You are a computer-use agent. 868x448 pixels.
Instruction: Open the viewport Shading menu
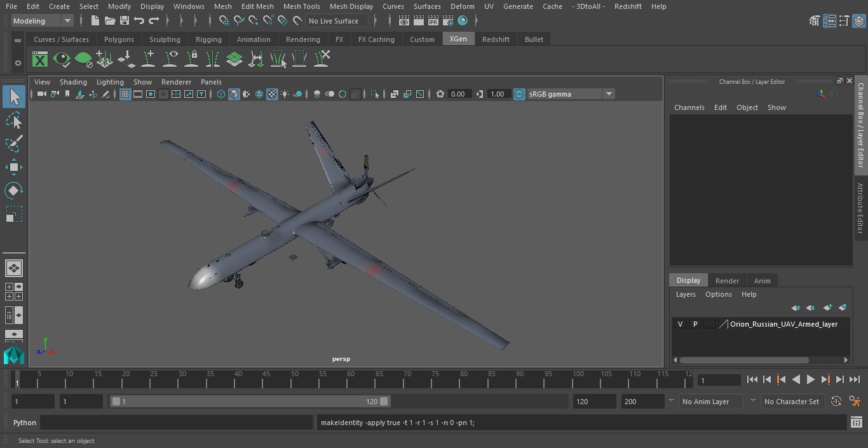click(x=73, y=82)
